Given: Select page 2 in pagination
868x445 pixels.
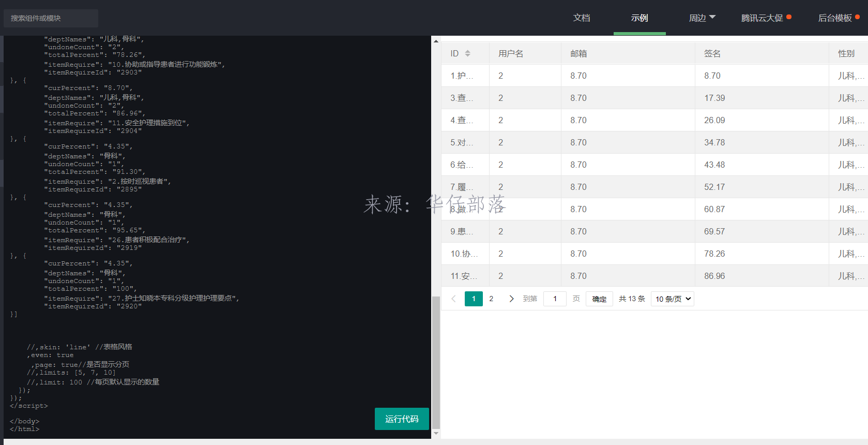Looking at the screenshot, I should 491,299.
